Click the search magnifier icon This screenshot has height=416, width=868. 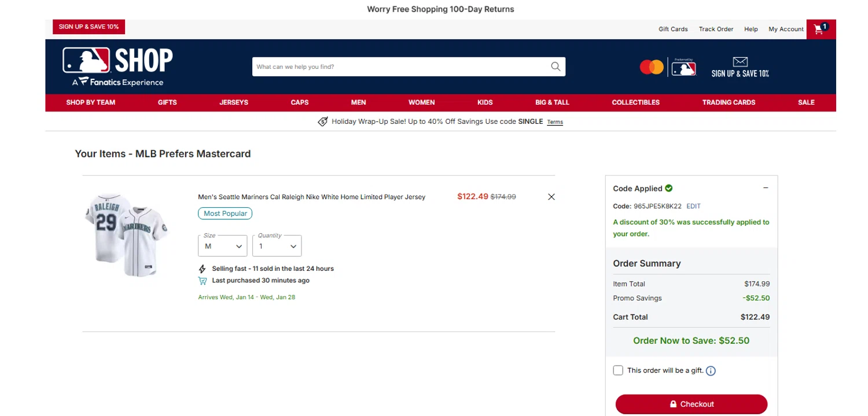(x=556, y=67)
